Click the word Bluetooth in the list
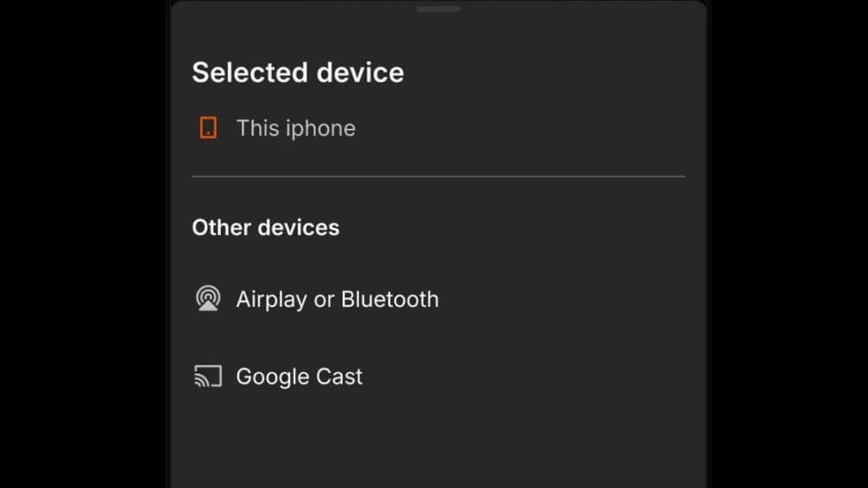Image resolution: width=868 pixels, height=488 pixels. (390, 299)
